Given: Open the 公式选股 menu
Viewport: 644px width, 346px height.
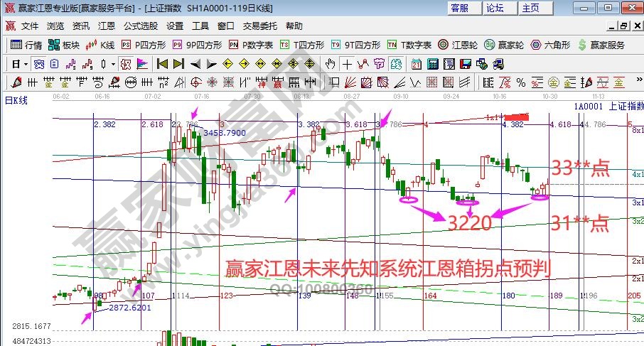Looking at the screenshot, I should (141, 26).
